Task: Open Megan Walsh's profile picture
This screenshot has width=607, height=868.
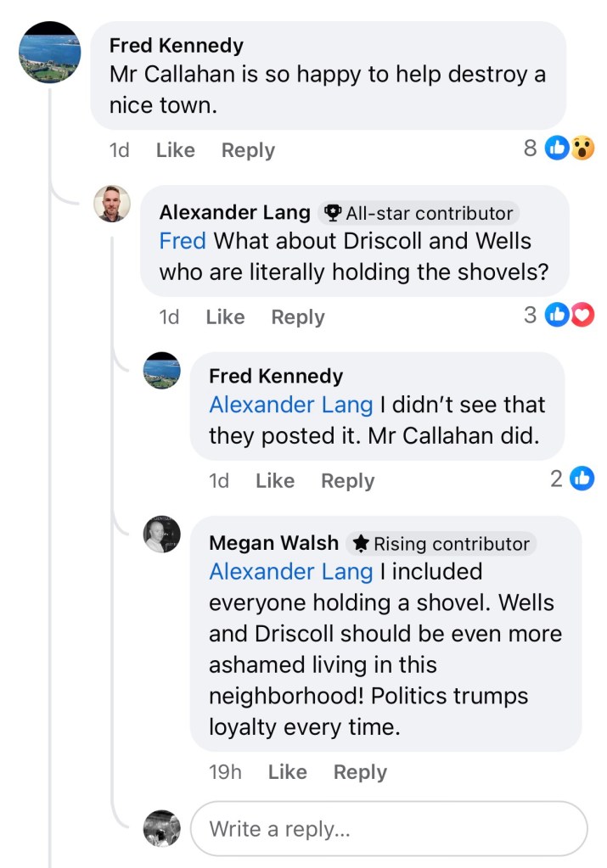Action: coord(161,535)
